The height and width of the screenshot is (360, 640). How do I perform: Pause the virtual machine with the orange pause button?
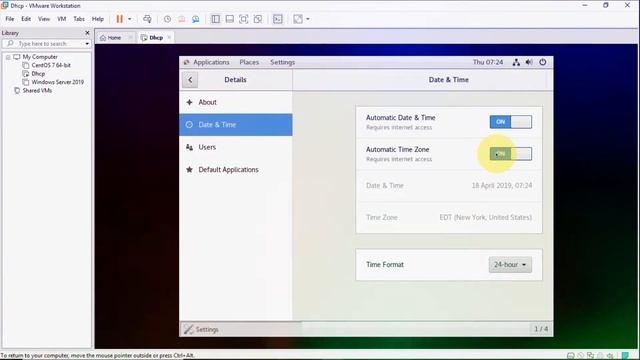[120, 19]
